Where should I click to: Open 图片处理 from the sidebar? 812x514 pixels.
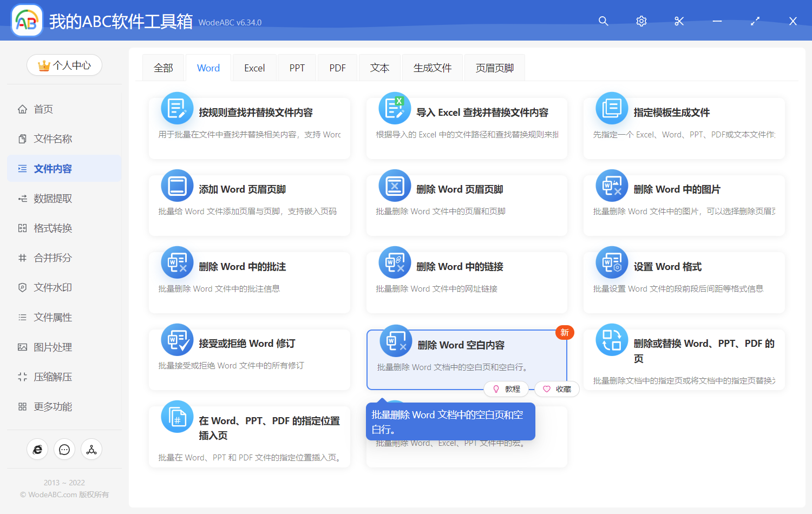51,347
